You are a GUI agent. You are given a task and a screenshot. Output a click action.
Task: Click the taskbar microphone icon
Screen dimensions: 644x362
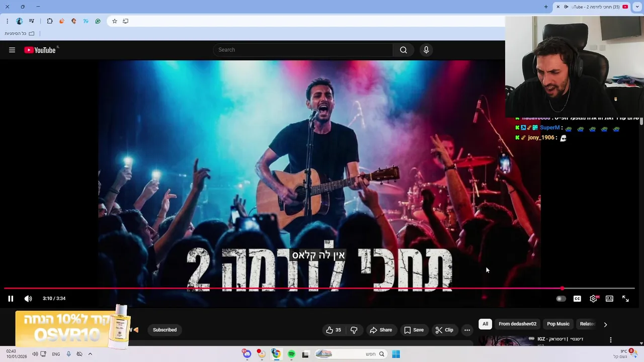68,354
